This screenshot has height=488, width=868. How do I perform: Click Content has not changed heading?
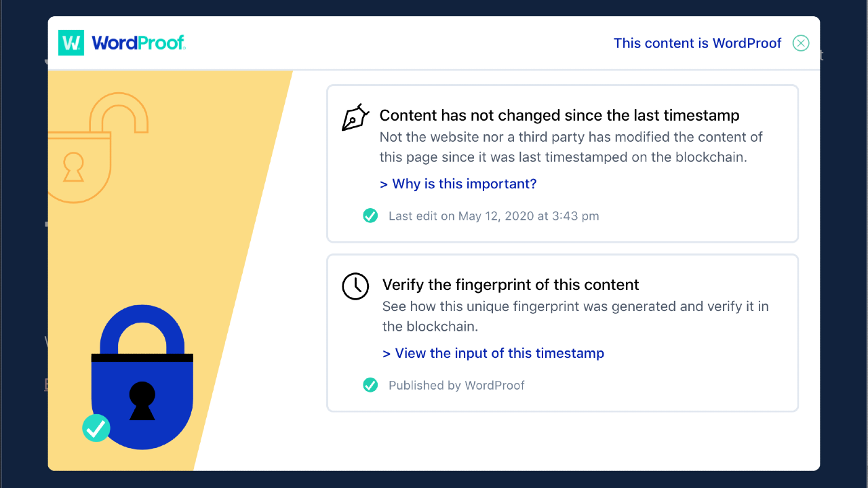559,115
